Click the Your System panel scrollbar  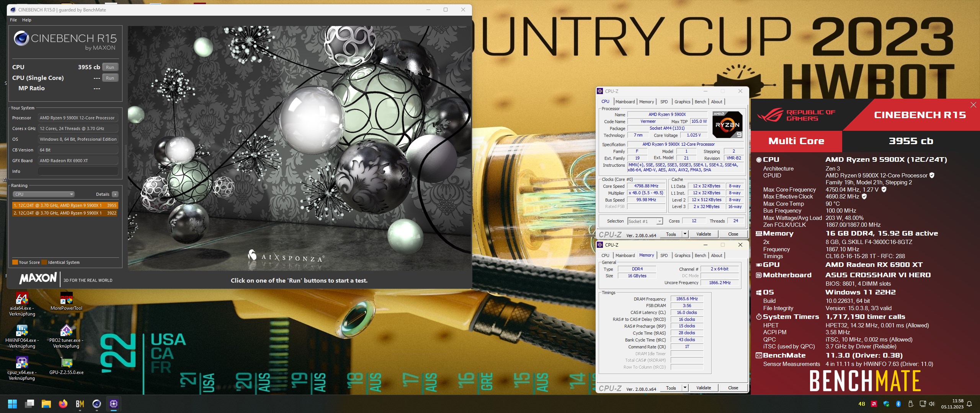tap(126, 156)
